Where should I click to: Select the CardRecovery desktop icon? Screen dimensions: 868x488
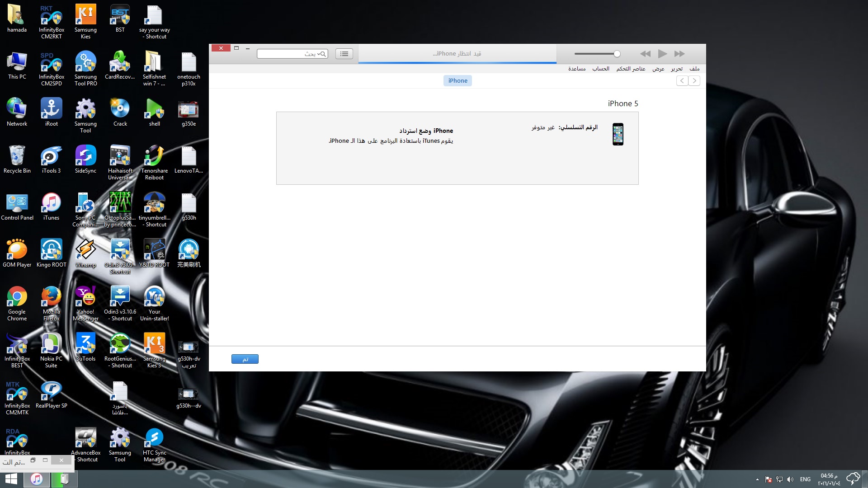[120, 66]
